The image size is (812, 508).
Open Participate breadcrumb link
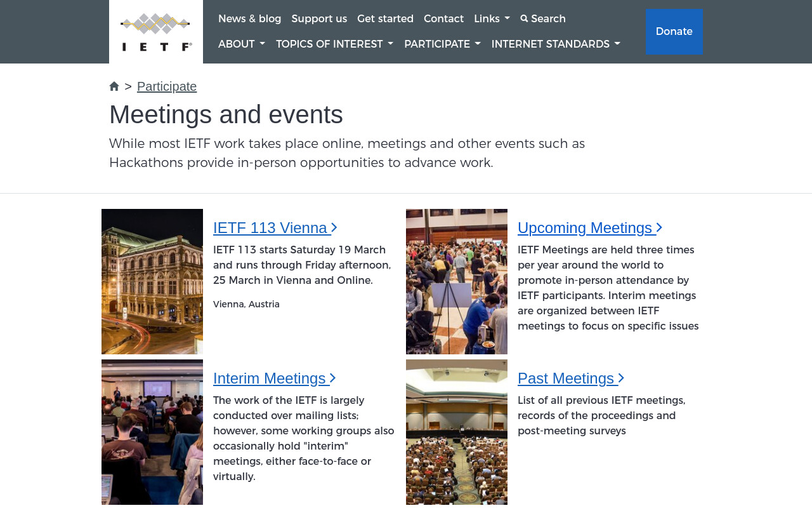(167, 86)
